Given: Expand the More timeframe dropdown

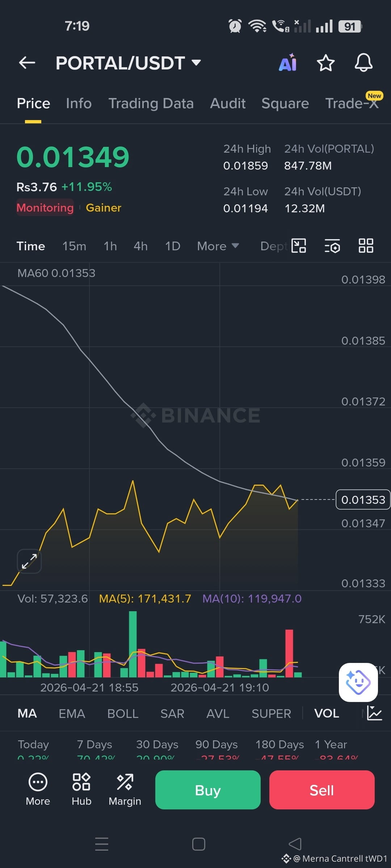Looking at the screenshot, I should pos(218,246).
